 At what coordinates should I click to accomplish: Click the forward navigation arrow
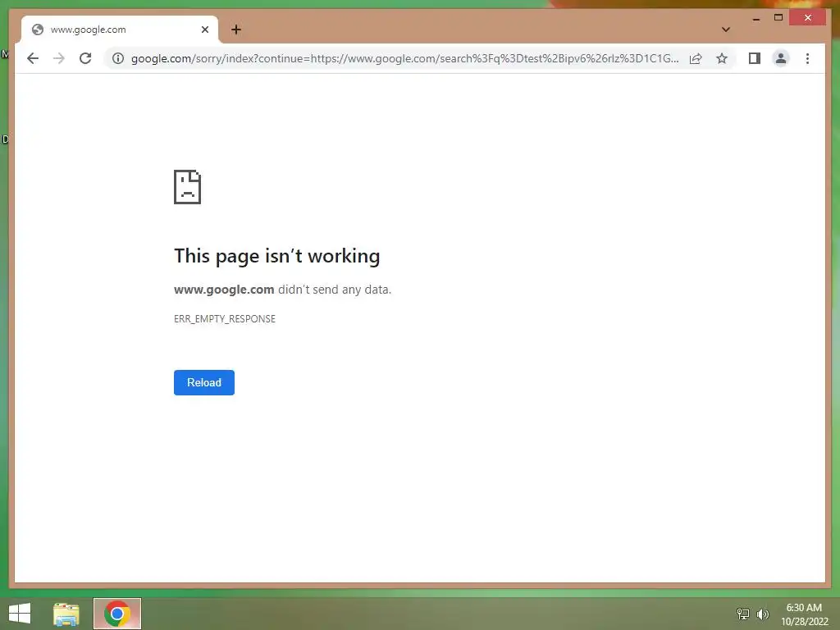[59, 58]
